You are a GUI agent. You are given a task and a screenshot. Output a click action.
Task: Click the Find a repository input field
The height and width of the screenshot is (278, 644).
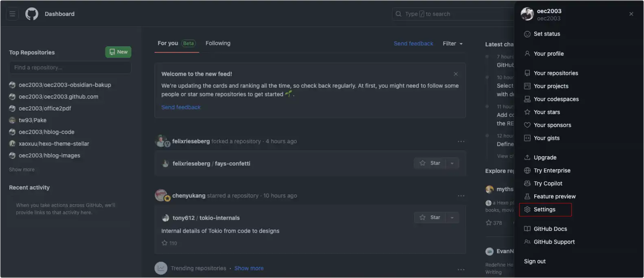(x=70, y=67)
